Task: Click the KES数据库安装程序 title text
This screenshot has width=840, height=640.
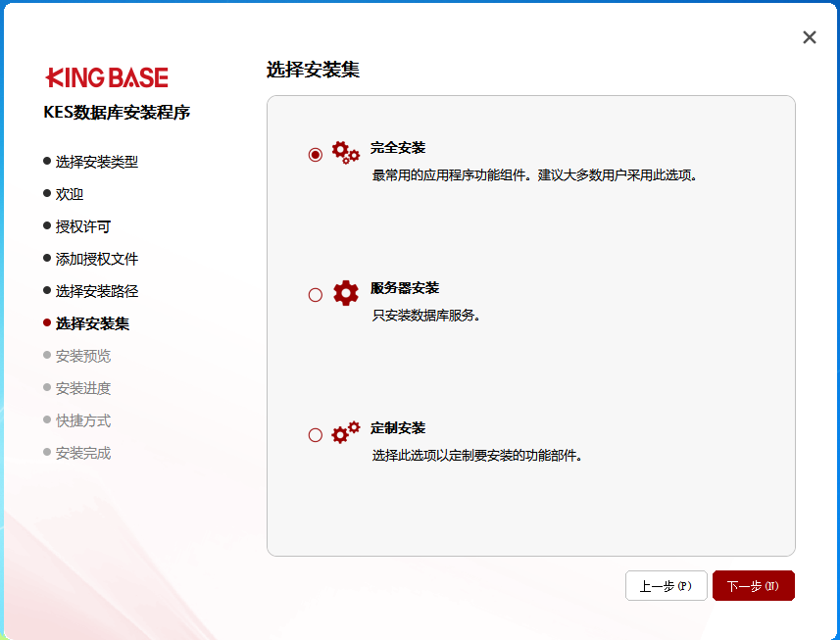Action: click(117, 113)
